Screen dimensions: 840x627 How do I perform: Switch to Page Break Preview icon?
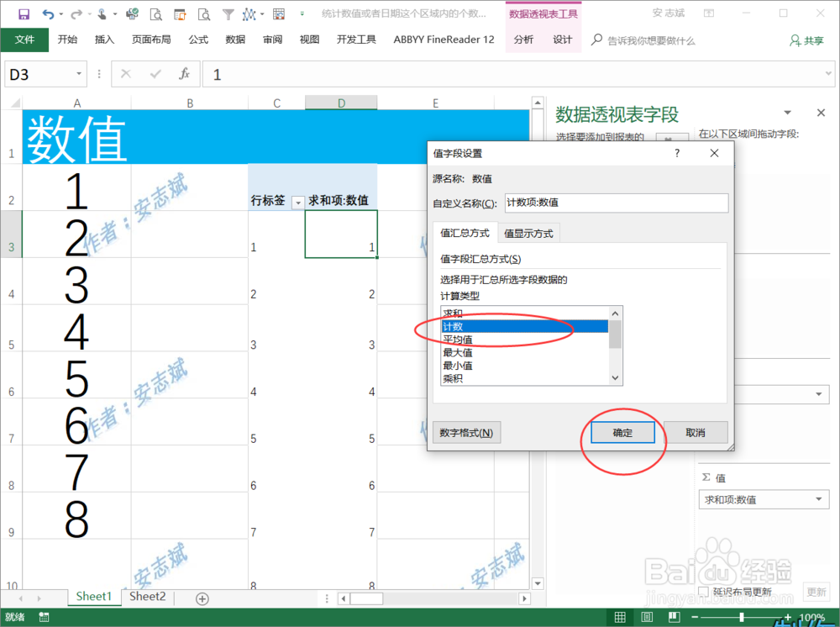click(x=674, y=618)
